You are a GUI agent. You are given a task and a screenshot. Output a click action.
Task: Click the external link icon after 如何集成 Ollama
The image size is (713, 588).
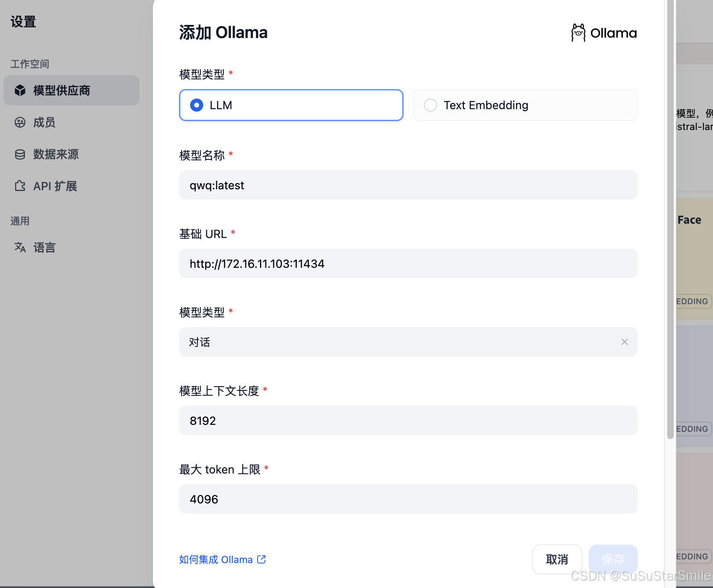pyautogui.click(x=262, y=559)
